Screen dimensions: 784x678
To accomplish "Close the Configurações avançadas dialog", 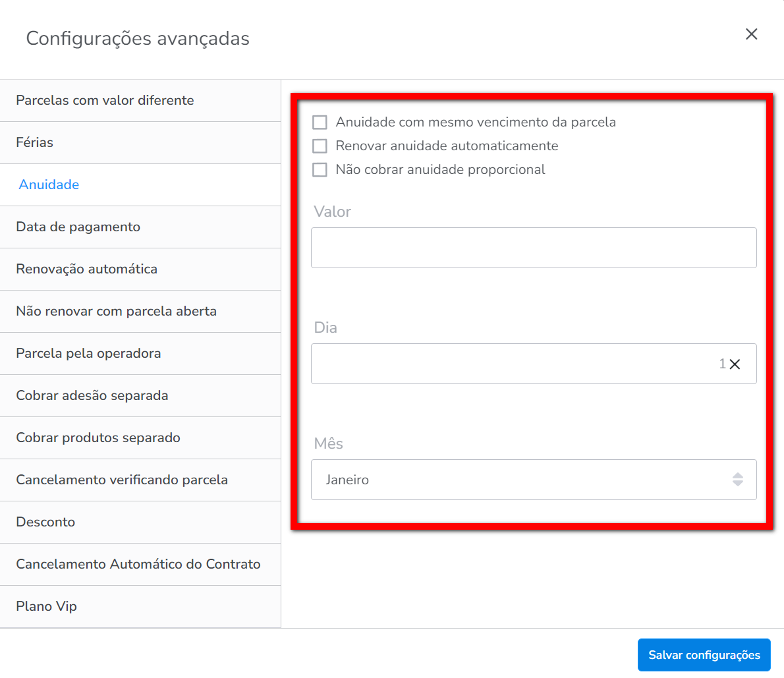I will tap(751, 34).
